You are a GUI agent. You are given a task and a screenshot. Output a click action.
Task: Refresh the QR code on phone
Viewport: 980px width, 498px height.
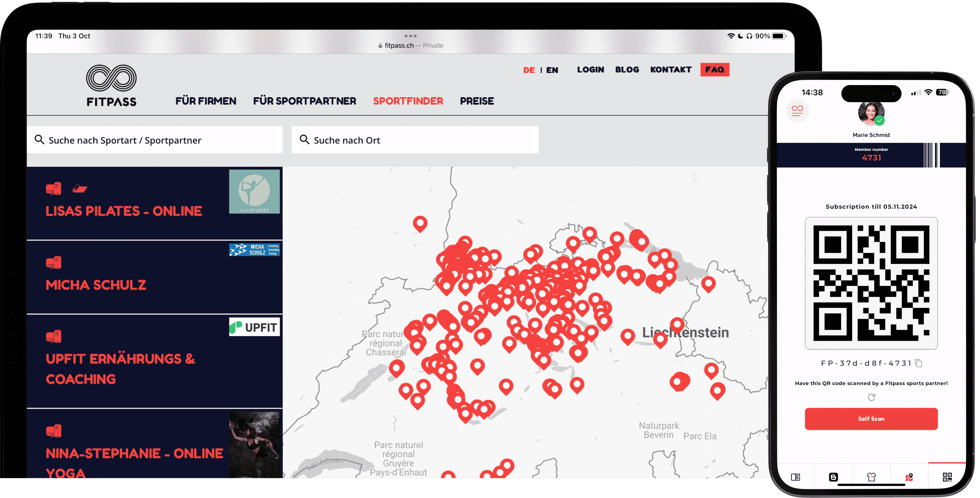871,397
